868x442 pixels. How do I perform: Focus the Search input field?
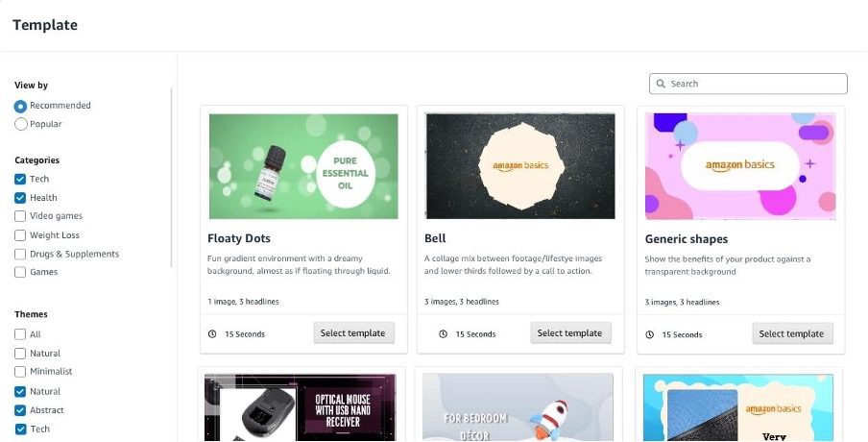pyautogui.click(x=754, y=84)
